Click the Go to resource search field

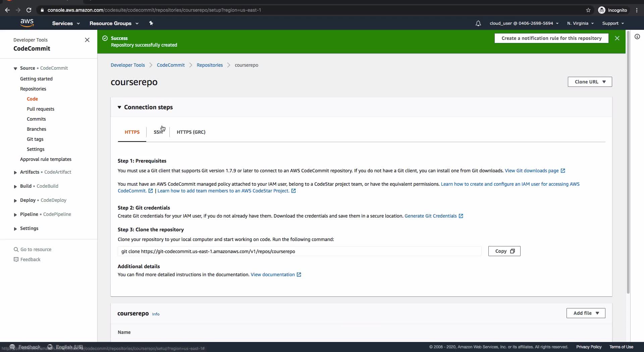[x=36, y=249]
